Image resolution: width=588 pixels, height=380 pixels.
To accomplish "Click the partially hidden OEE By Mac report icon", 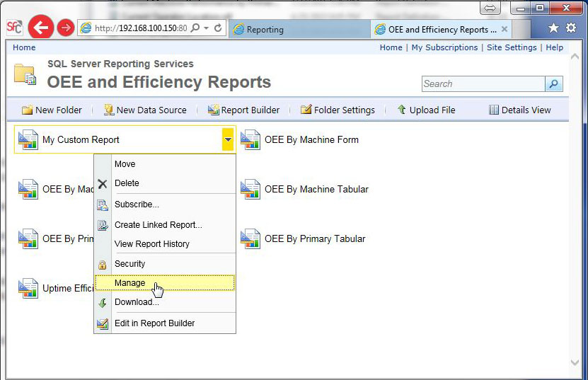I will [28, 189].
